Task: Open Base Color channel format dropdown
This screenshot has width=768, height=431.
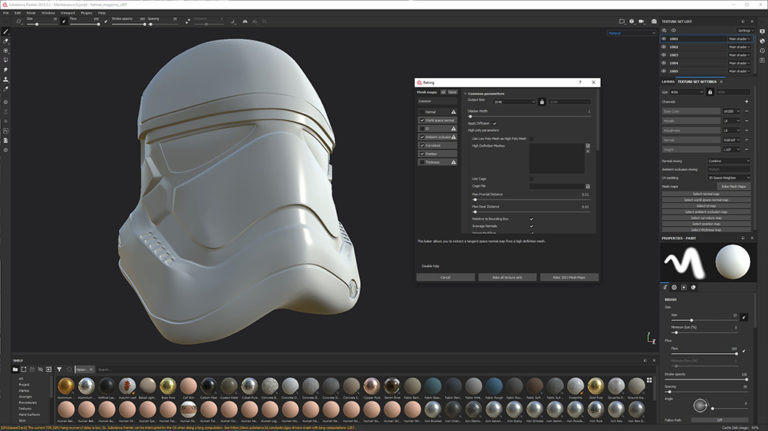Action: pos(731,111)
